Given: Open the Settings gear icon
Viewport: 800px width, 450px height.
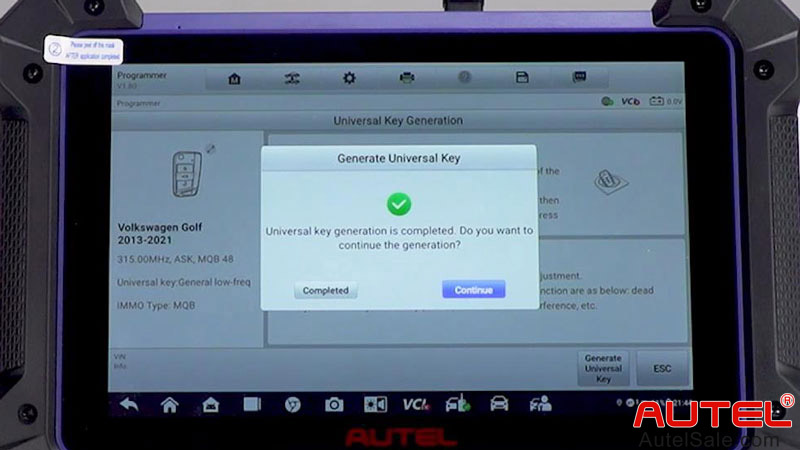Looking at the screenshot, I should [x=349, y=78].
